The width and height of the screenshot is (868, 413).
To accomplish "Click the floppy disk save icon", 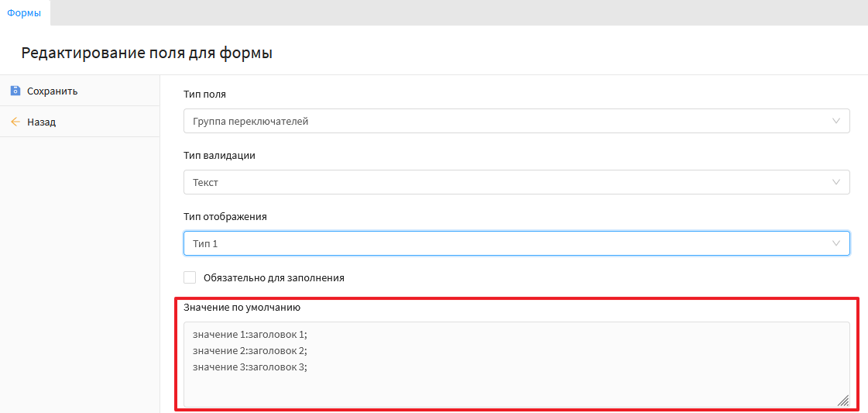I will click(x=15, y=91).
